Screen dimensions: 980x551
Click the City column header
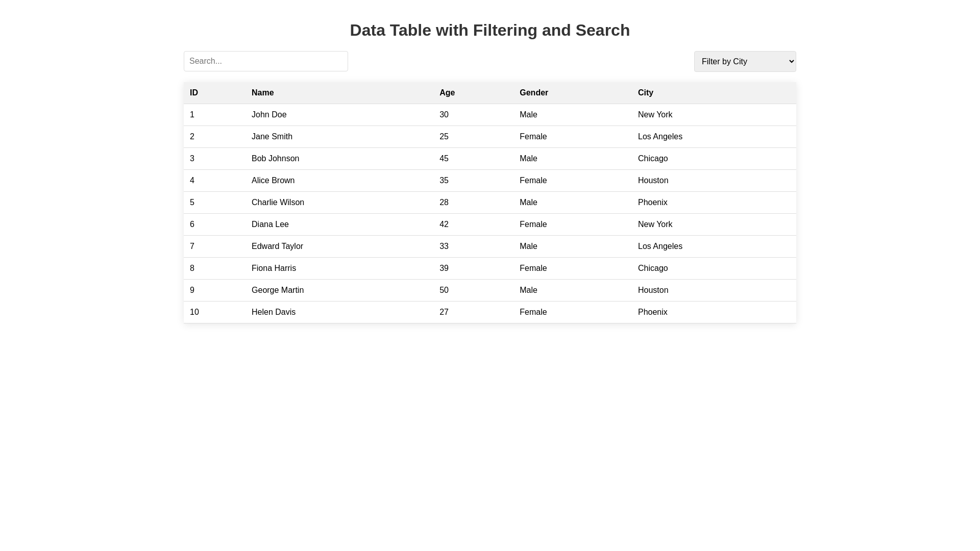(645, 93)
